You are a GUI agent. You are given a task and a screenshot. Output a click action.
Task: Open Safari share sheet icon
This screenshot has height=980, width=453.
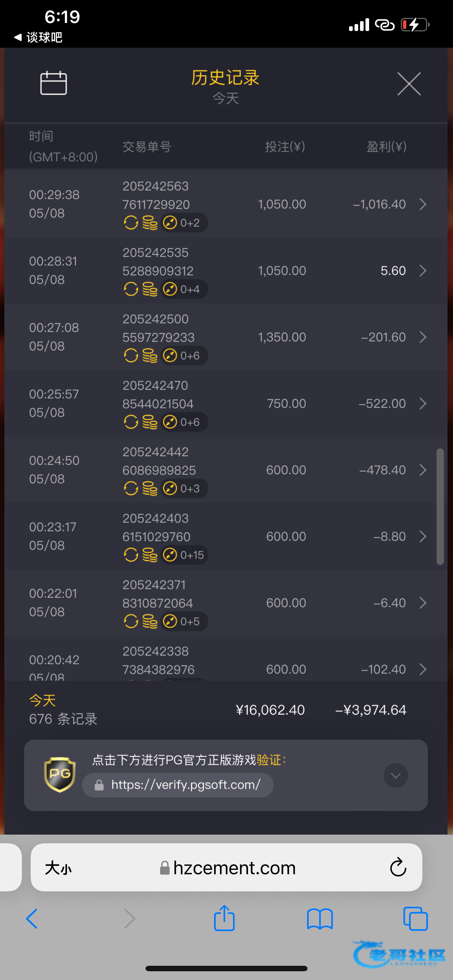tap(224, 918)
